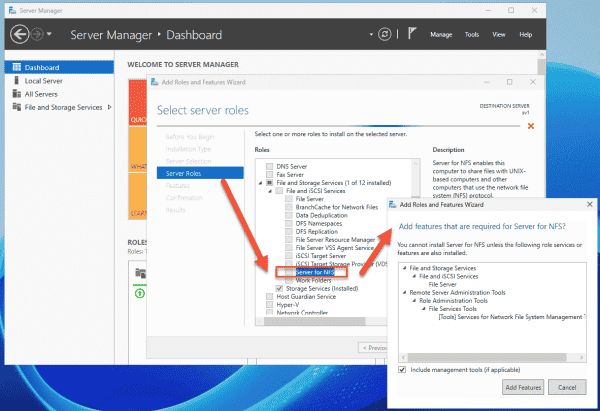Toggle Include management tools checkbox
This screenshot has height=411, width=600.
tap(402, 370)
